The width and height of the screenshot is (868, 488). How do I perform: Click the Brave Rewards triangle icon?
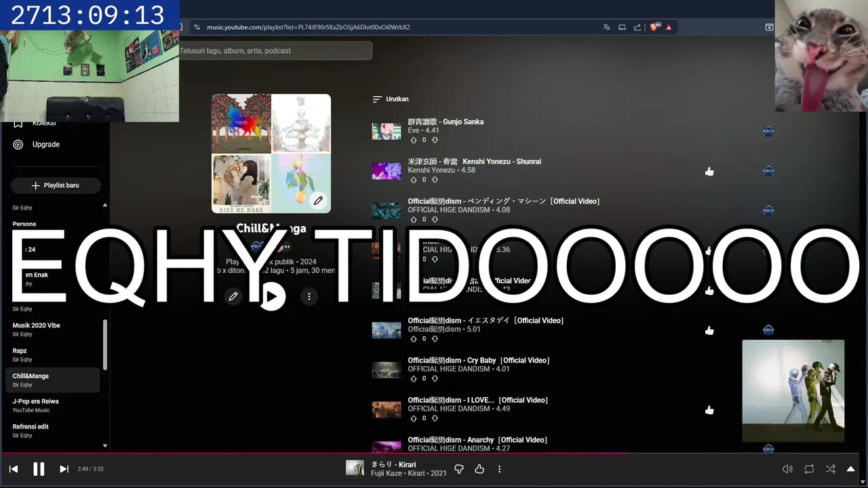point(669,27)
